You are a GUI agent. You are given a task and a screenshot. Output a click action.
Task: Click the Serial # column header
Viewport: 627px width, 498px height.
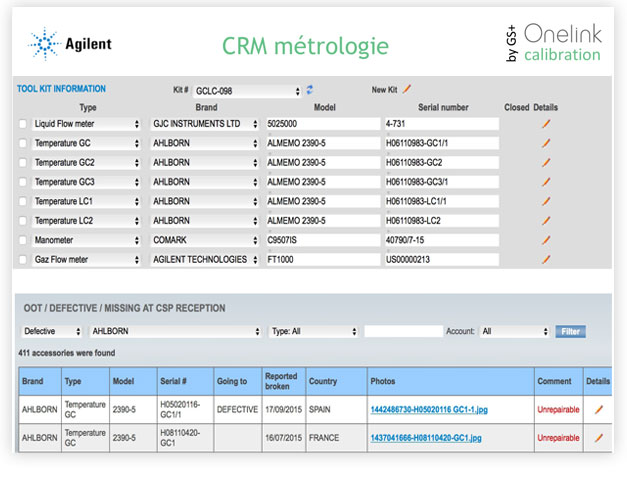(x=185, y=382)
